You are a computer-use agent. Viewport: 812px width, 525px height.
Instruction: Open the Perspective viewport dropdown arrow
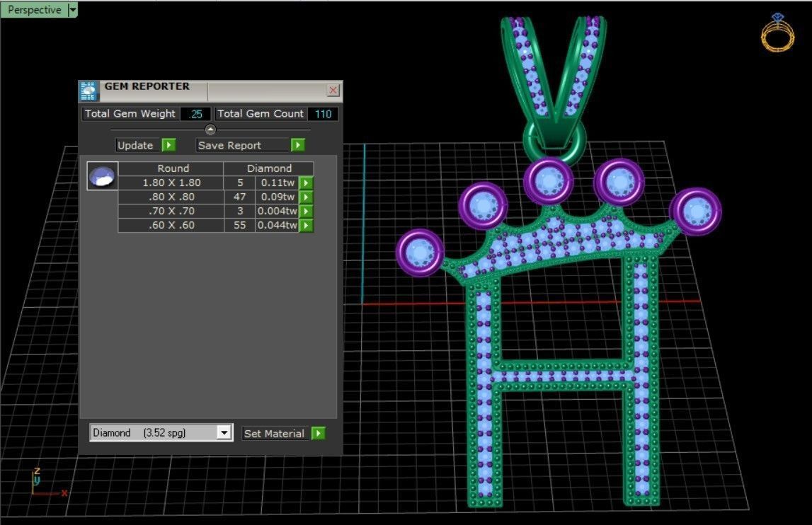tap(73, 9)
